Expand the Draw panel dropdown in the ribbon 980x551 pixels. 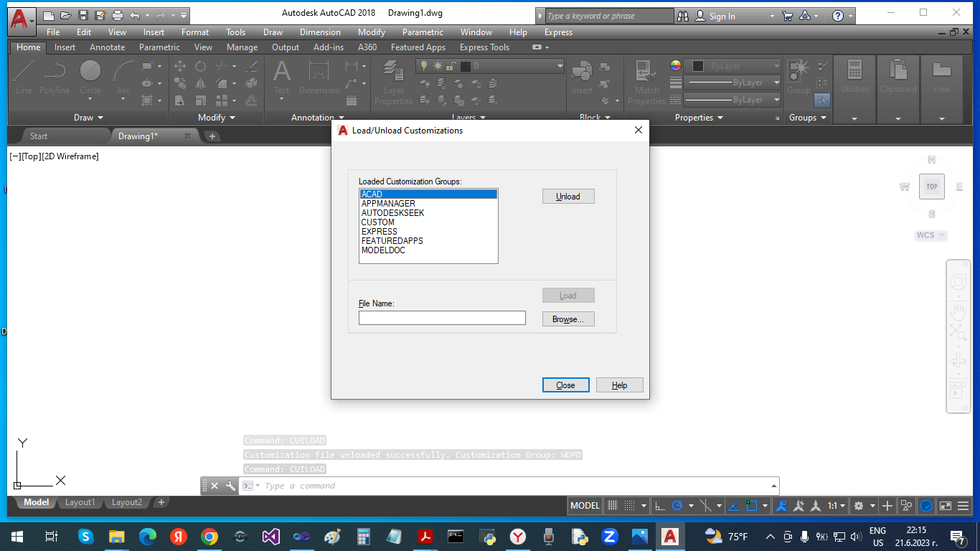click(x=89, y=118)
